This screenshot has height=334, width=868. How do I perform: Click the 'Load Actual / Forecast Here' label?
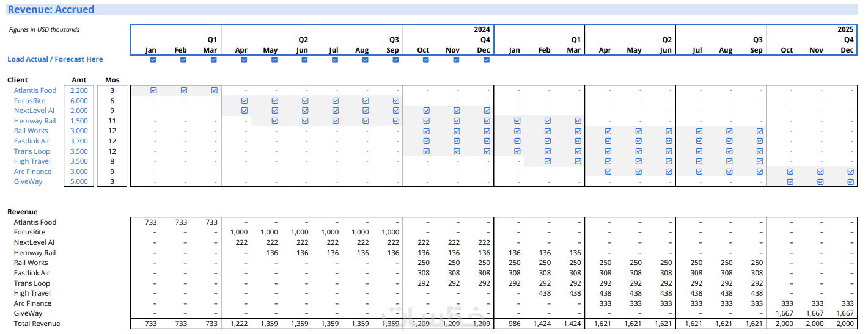pos(55,59)
